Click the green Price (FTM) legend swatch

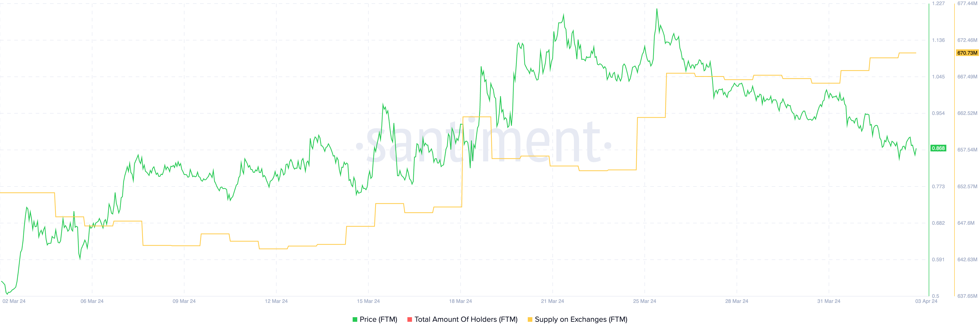354,319
